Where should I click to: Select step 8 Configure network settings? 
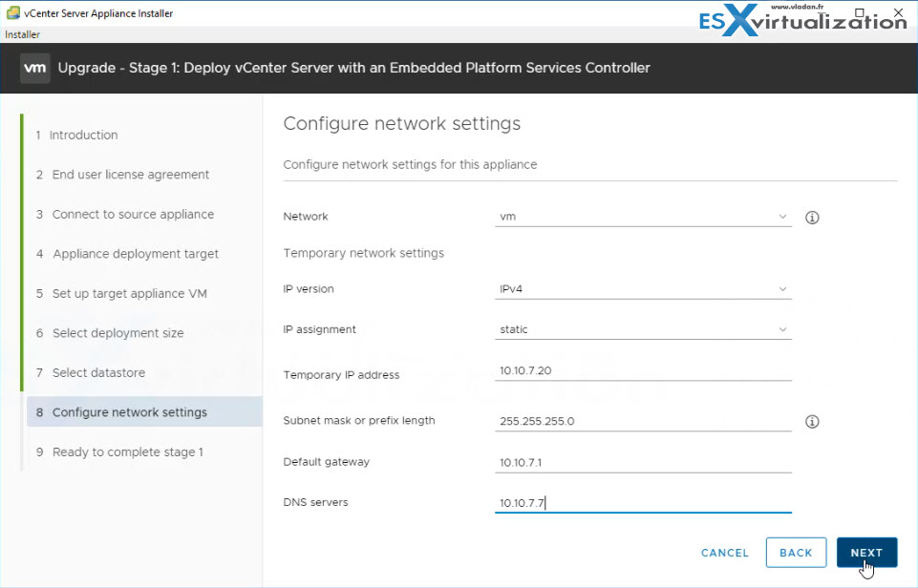coord(144,412)
